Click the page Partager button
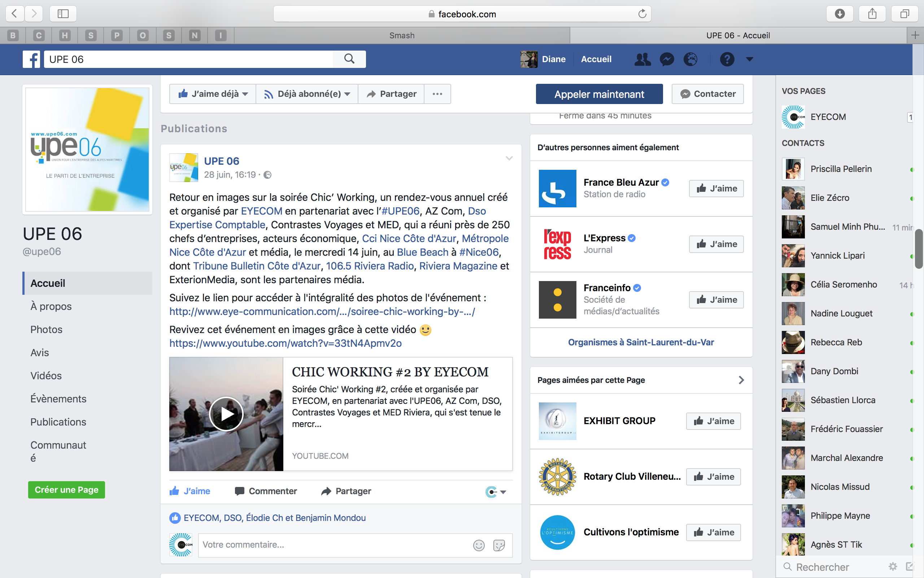924x578 pixels. click(391, 94)
